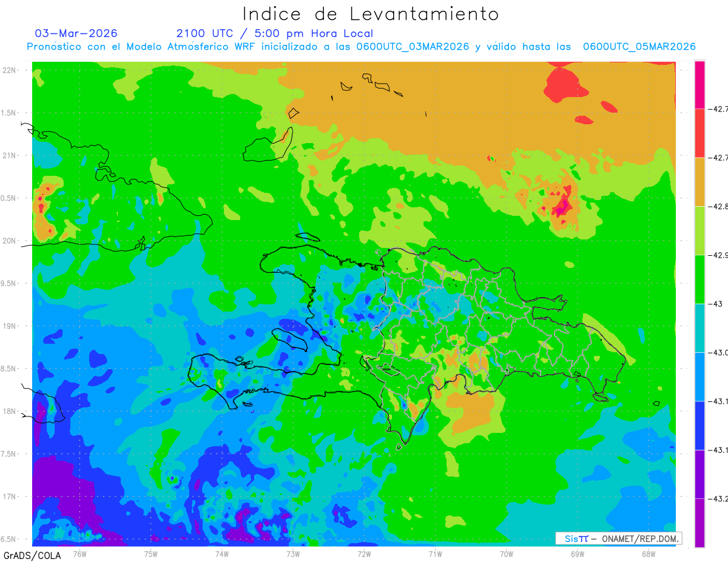The height and width of the screenshot is (562, 728).
Task: Click the '70W' longitude label
Action: (507, 554)
